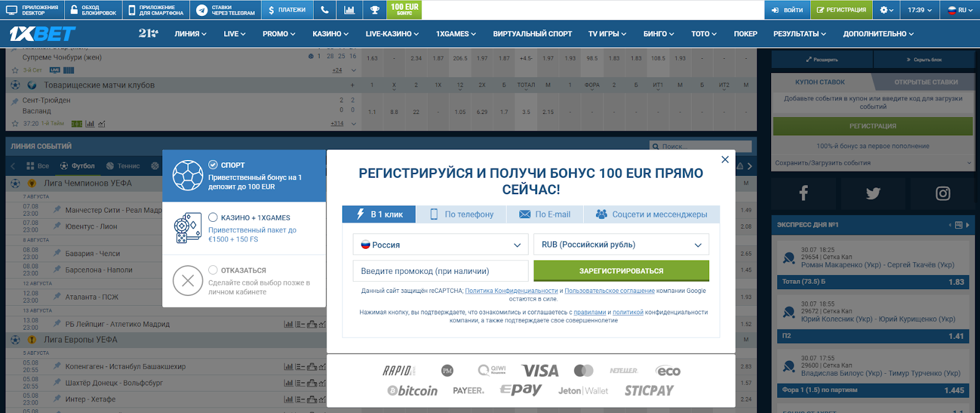Viewport: 980px width, 413px height.
Task: Open the currency dropdown showing RUB
Action: pyautogui.click(x=620, y=244)
